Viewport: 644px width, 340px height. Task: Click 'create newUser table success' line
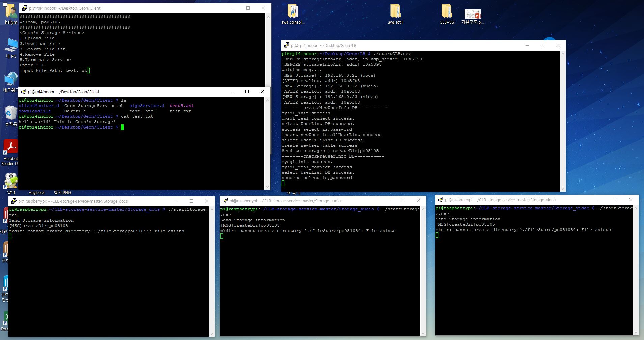[319, 145]
